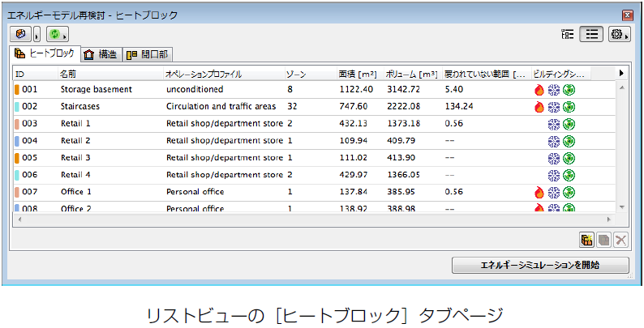The image size is (644, 328).
Task: Select the Retail 4 row name
Action: 75,175
